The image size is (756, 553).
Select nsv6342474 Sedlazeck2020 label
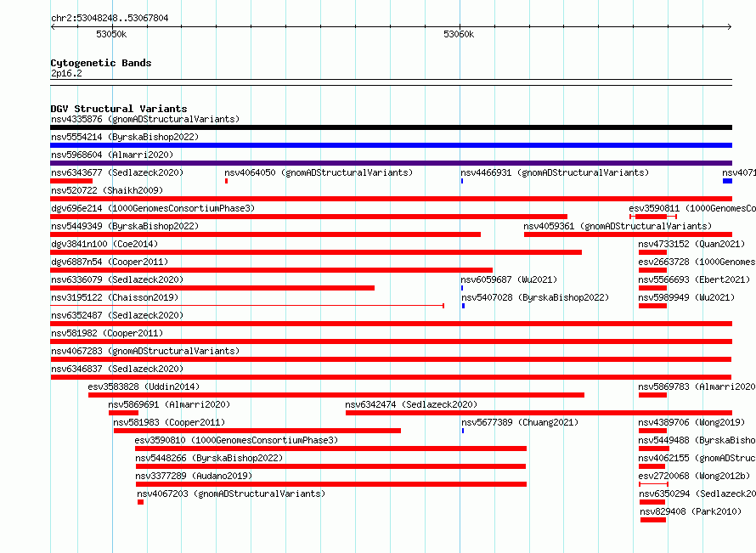(x=411, y=404)
